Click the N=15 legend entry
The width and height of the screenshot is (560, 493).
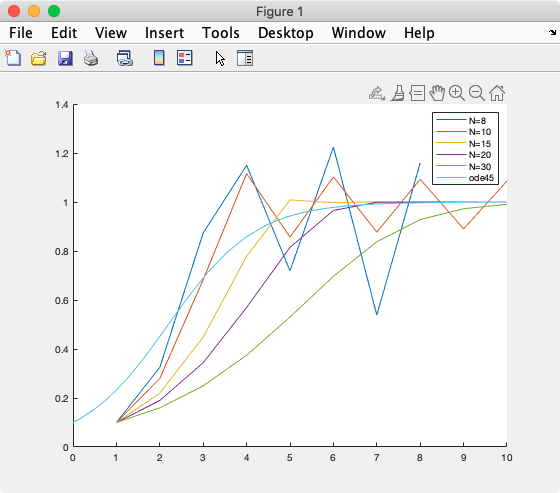(463, 144)
